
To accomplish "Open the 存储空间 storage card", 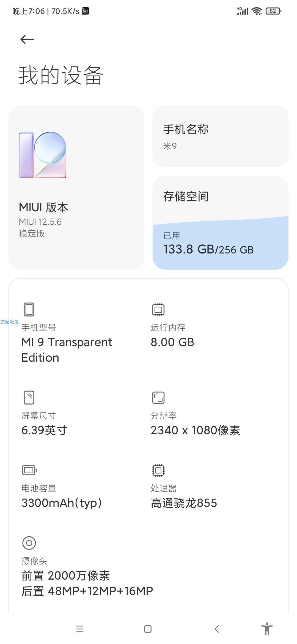I will (x=221, y=222).
